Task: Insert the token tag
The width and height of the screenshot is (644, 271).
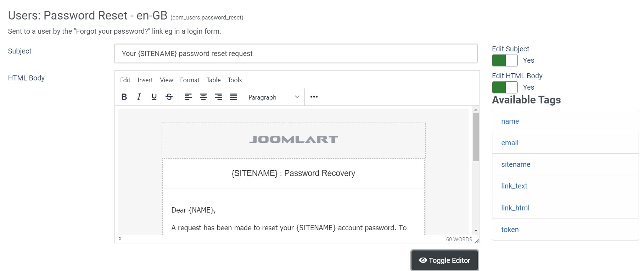Action: coord(510,230)
